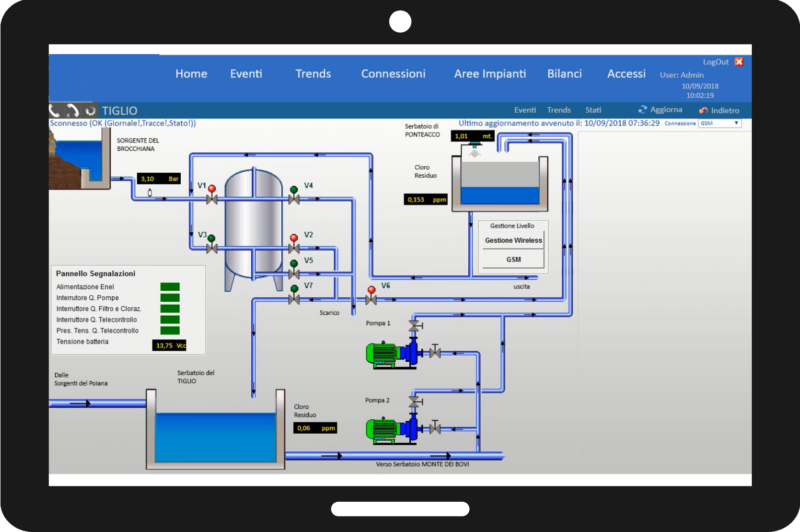Switch to the Eventi sub-tab
This screenshot has height=532, width=800.
[x=525, y=110]
